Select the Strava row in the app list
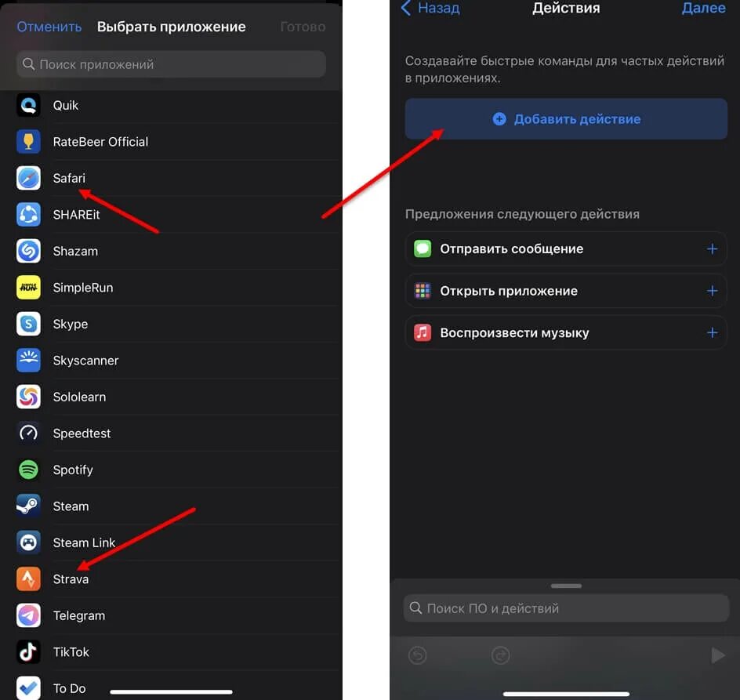The height and width of the screenshot is (700, 740). click(x=172, y=579)
